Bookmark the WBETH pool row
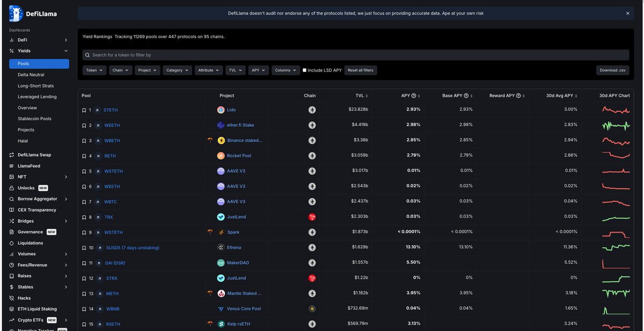Viewport: 644px width, 331px height. 84,141
